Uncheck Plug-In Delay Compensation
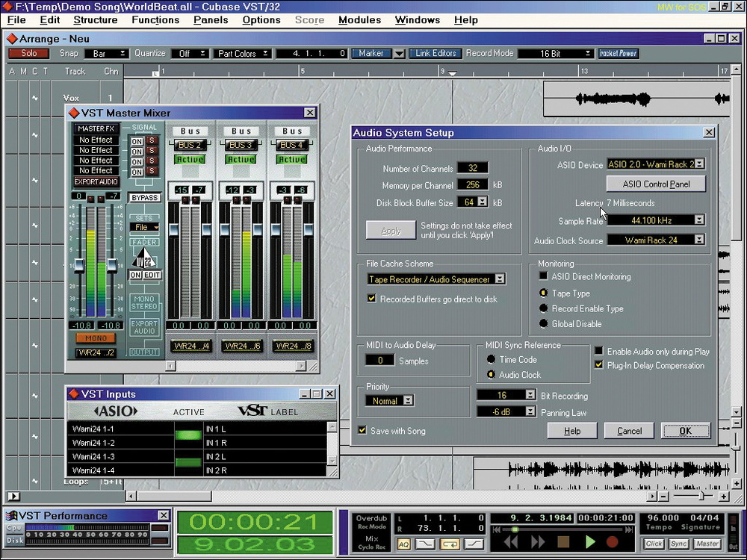The width and height of the screenshot is (747, 560). [598, 365]
